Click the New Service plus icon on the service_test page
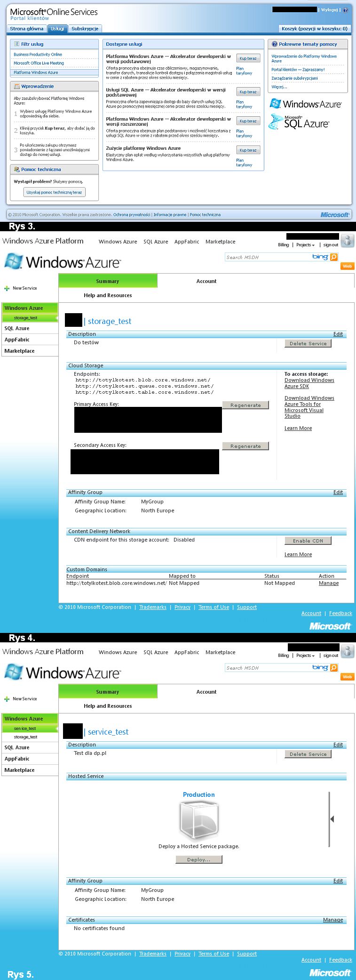This screenshot has width=356, height=980. (7, 699)
